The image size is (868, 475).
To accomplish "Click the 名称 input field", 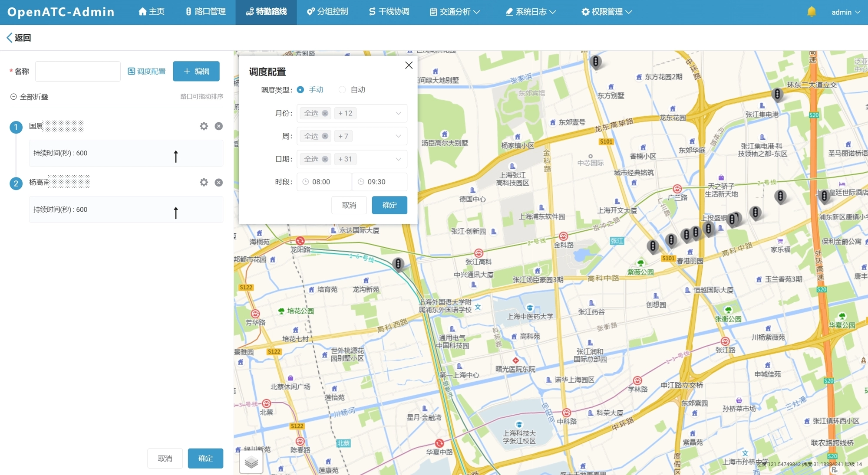I will tap(78, 71).
